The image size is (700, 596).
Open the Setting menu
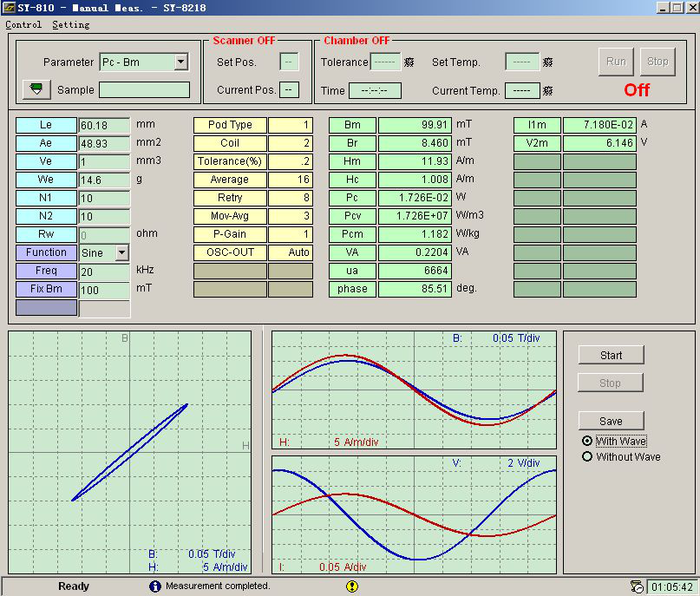[71, 24]
